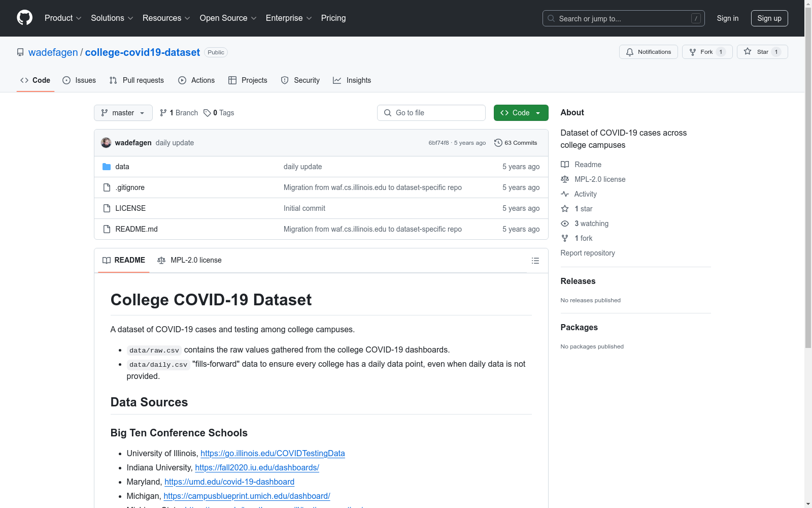812x508 pixels.
Task: Click the branch icon beside 1 Branch
Action: pos(163,113)
